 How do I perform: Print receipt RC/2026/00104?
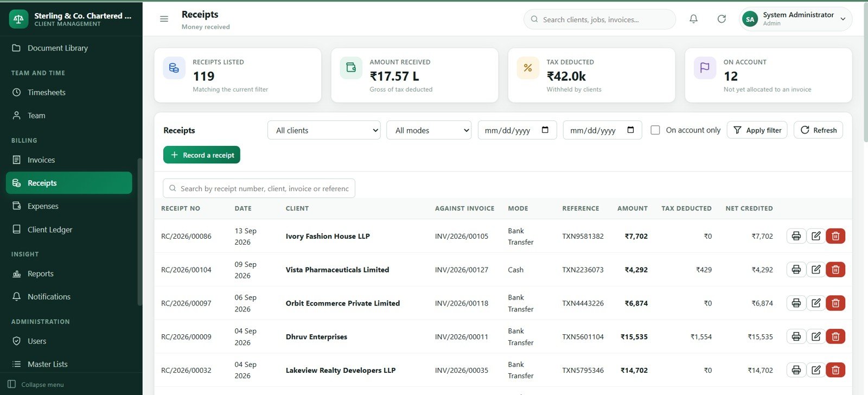(796, 270)
